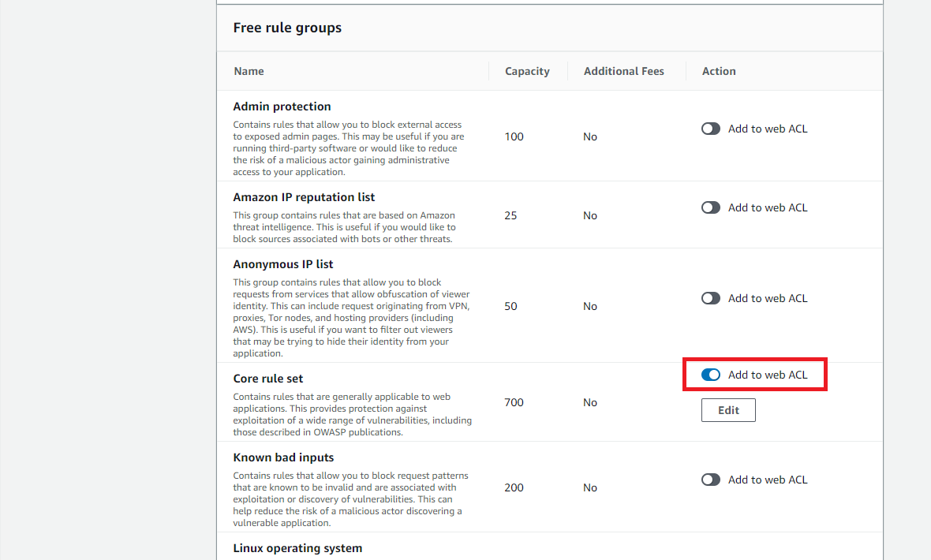Open the Core rule set details
The width and height of the screenshot is (931, 560).
[x=266, y=378]
